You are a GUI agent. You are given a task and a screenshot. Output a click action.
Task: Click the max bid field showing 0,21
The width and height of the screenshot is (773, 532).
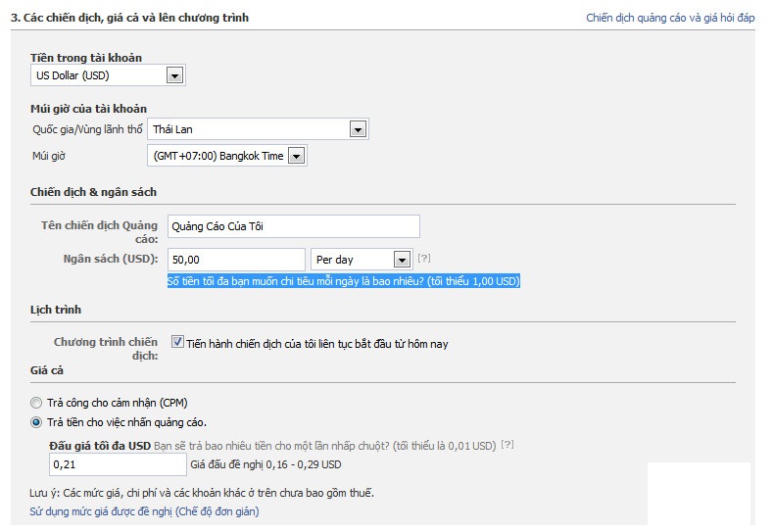coord(118,464)
